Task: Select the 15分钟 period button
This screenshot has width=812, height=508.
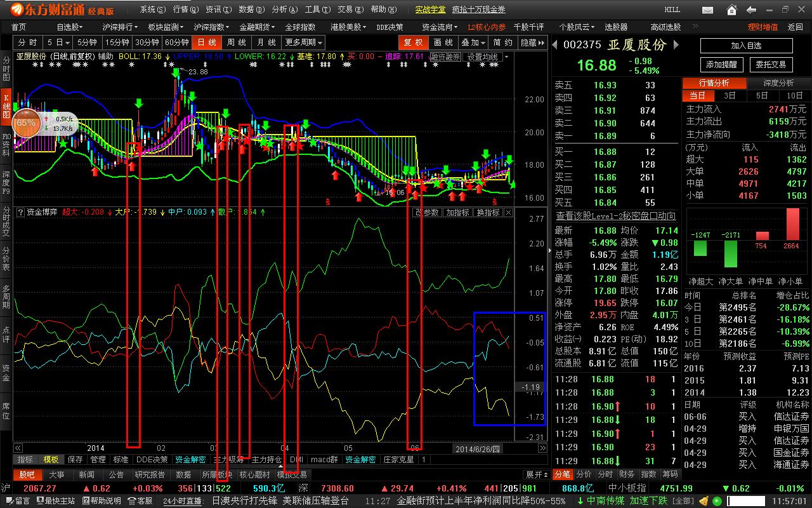Action: click(117, 43)
